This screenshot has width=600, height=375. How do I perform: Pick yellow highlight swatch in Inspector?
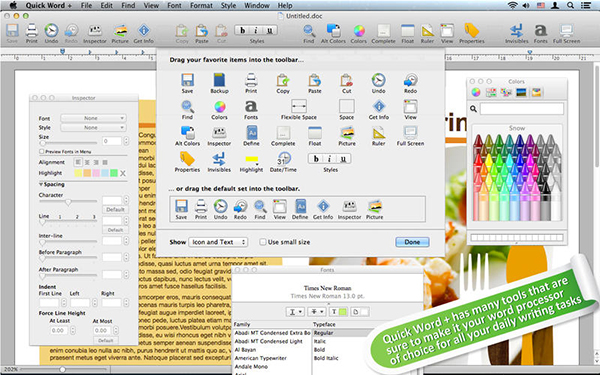point(78,173)
